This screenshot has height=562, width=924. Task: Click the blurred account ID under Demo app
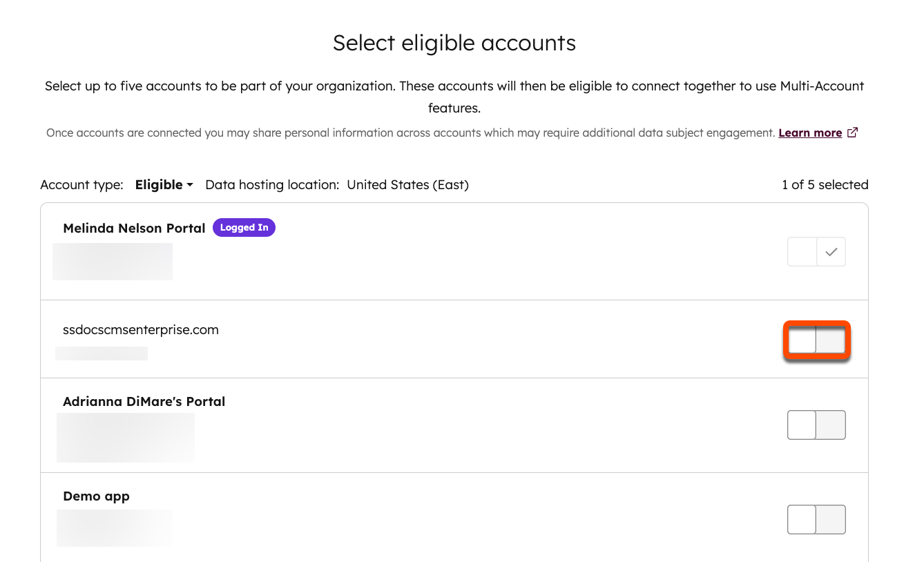click(x=114, y=527)
